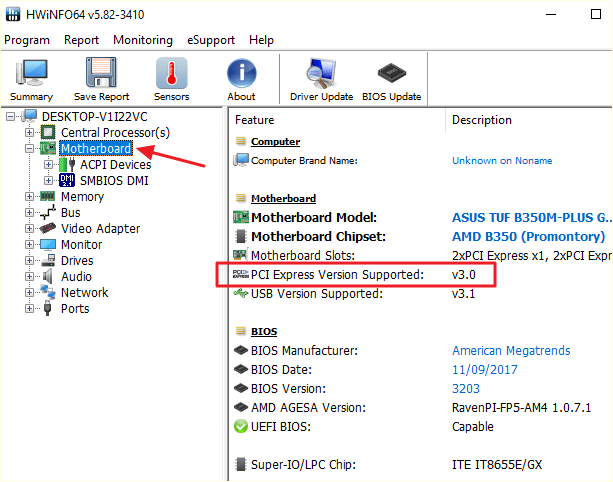Follow the ASUS TUF B350M-PLUS link

532,217
